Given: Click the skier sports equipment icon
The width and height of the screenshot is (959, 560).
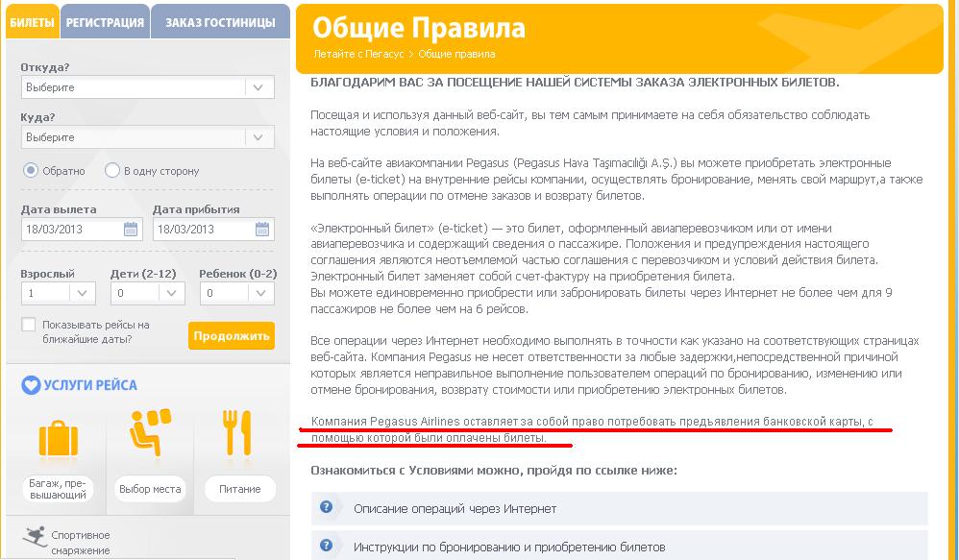Looking at the screenshot, I should pyautogui.click(x=35, y=537).
